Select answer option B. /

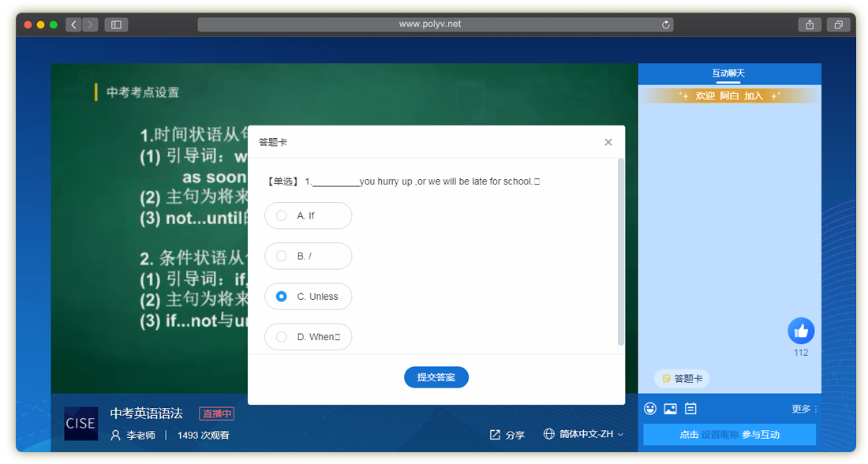click(309, 256)
